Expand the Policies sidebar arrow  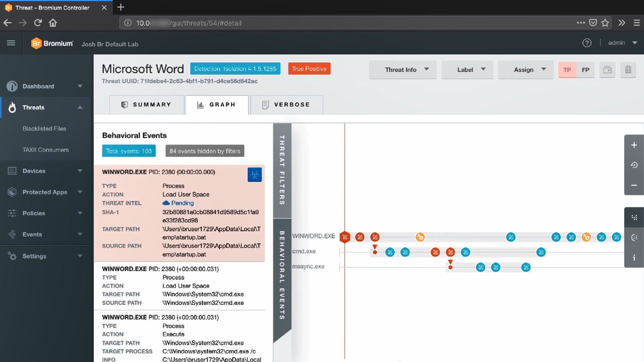coord(80,213)
